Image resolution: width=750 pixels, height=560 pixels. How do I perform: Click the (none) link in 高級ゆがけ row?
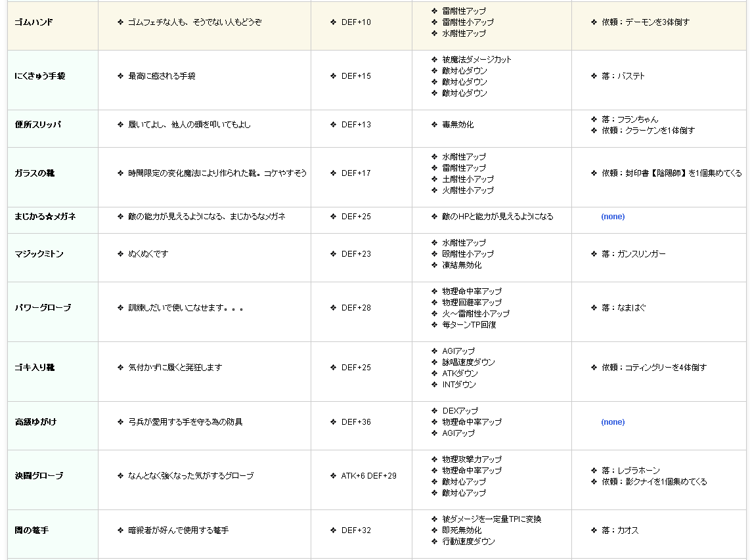pos(612,422)
